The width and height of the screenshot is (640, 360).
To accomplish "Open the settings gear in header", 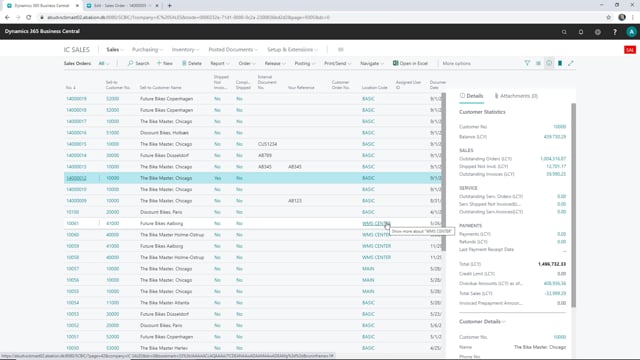I will coord(598,32).
